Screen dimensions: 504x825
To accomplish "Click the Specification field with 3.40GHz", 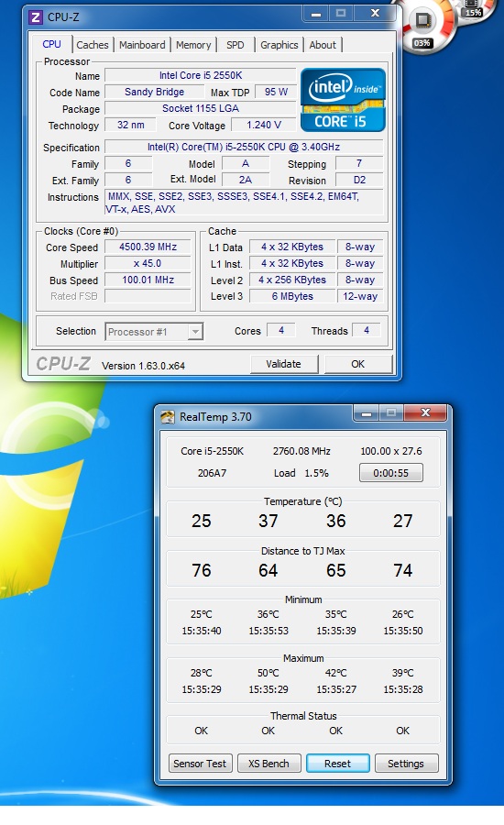I will 244,147.
